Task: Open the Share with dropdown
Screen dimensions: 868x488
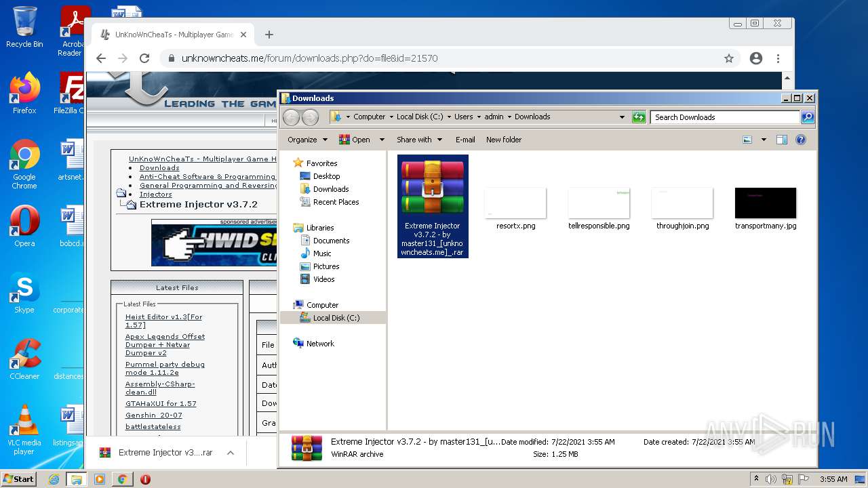Action: click(420, 140)
